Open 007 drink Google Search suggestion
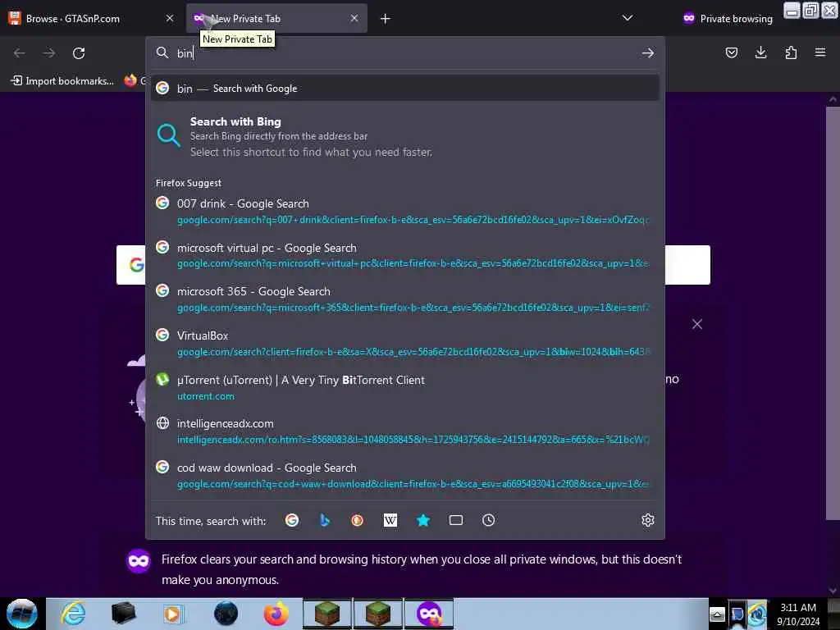The height and width of the screenshot is (630, 840). (404, 211)
